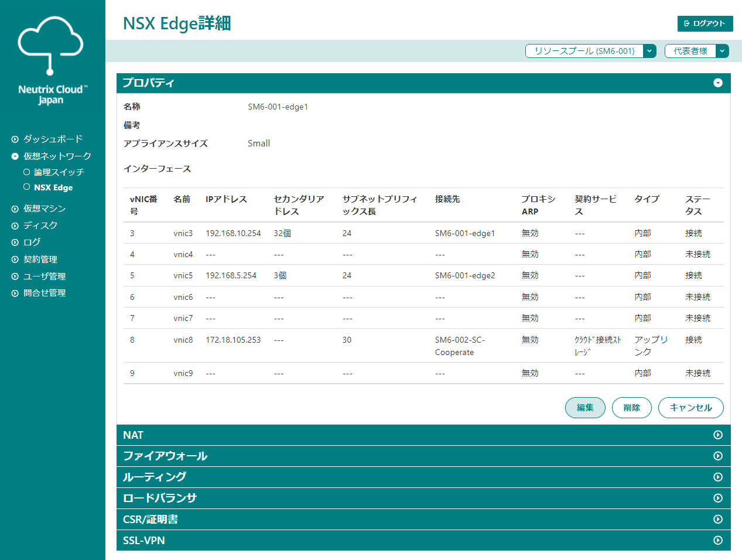
Task: Click the ファイアウォール header title
Action: point(165,456)
